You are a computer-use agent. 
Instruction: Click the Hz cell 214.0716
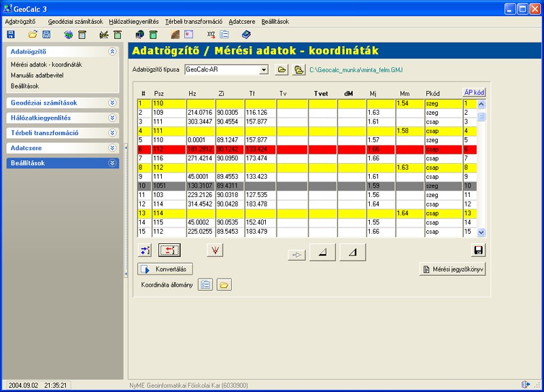[x=201, y=113]
